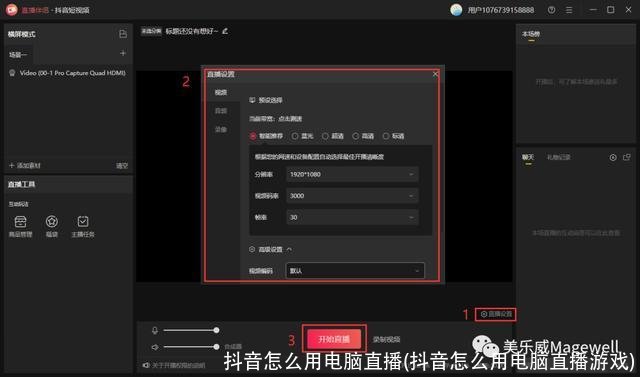Collapse the 高级设置 section
640x377 pixels.
click(x=289, y=249)
